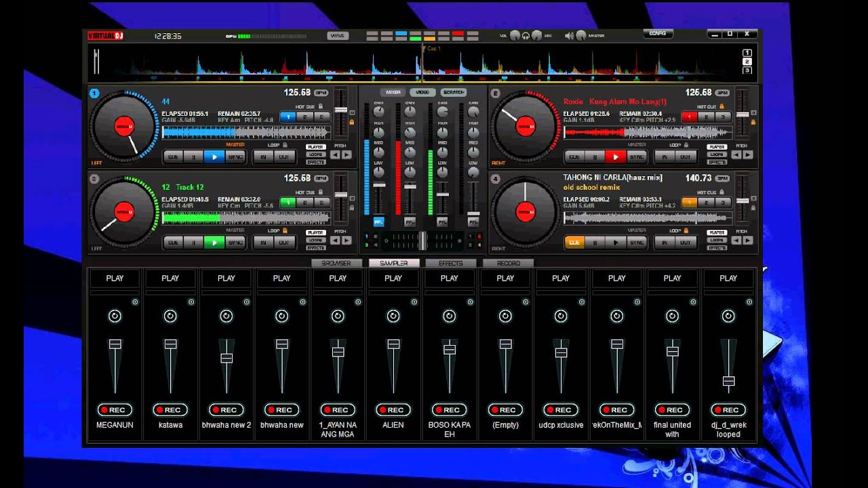
Task: Hit CUE on the Roxie deck
Action: pyautogui.click(x=575, y=157)
